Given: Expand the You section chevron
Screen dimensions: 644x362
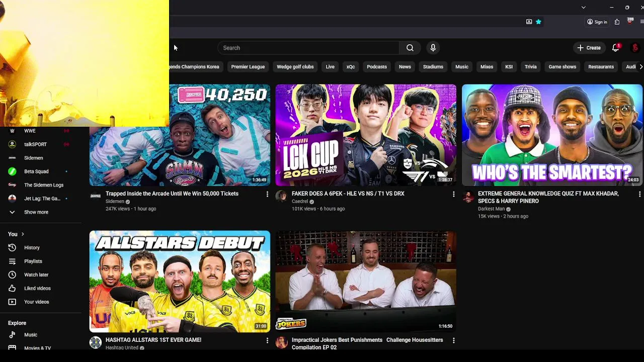Looking at the screenshot, I should pos(23,234).
